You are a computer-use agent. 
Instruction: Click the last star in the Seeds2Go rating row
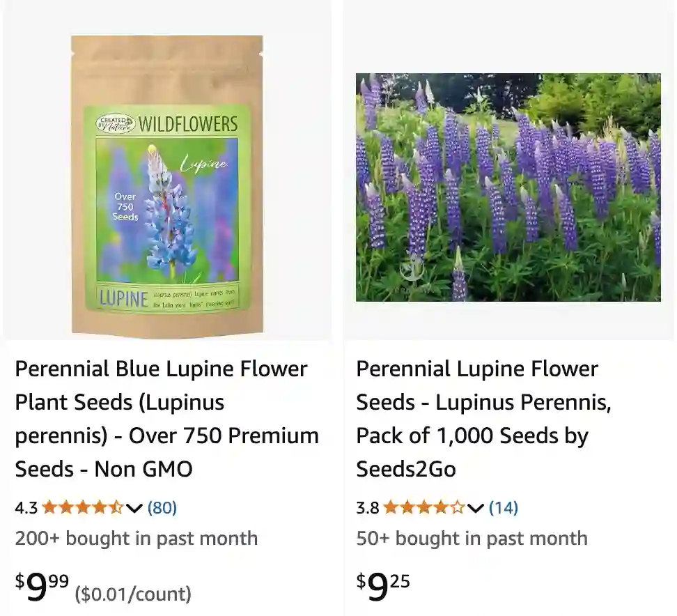click(458, 508)
